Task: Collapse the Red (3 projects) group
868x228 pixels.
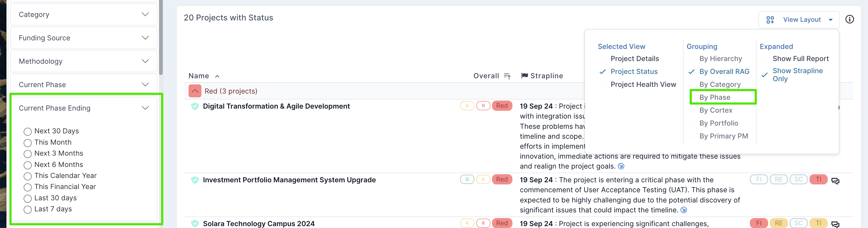Action: (195, 91)
